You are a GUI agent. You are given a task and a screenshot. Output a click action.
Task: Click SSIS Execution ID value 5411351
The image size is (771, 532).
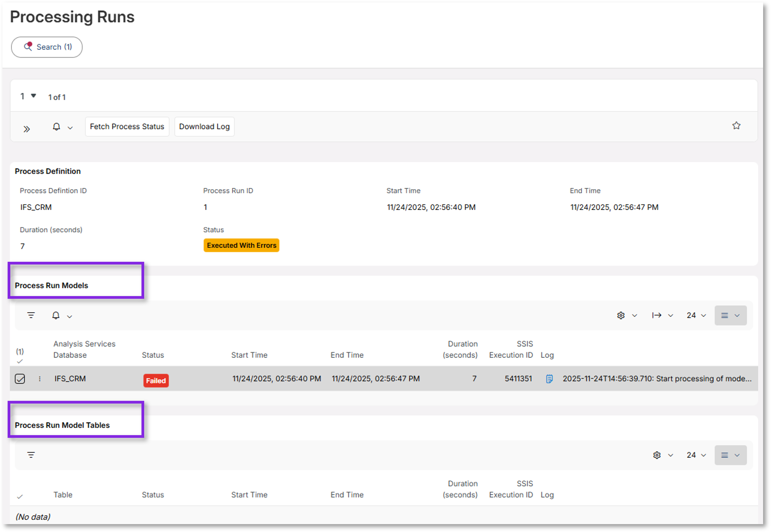pos(518,379)
